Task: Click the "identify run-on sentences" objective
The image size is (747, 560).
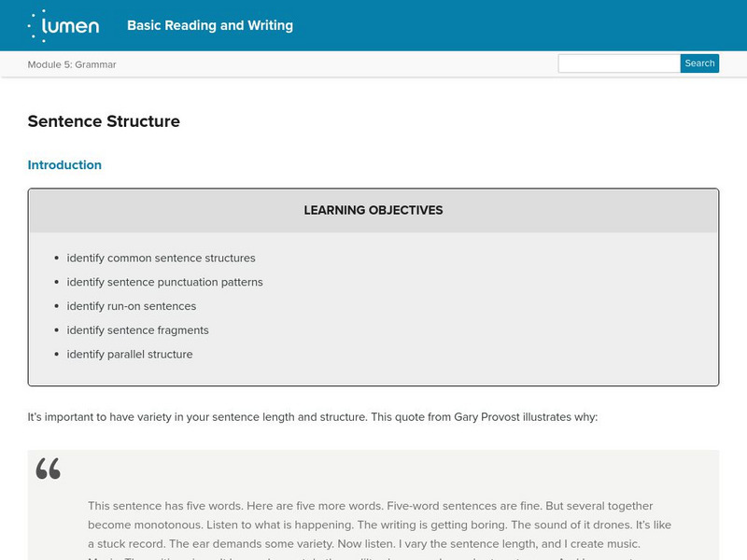Action: tap(131, 306)
